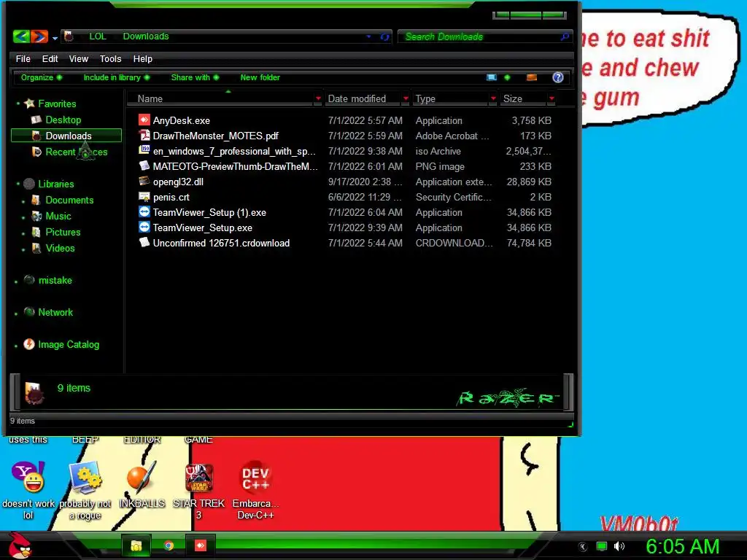
Task: Open the Edit menu
Action: (x=50, y=58)
